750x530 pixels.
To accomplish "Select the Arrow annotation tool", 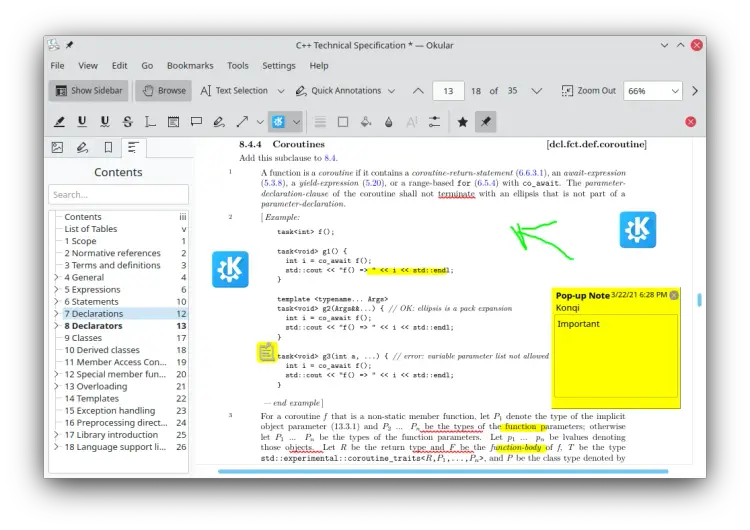I will (242, 122).
